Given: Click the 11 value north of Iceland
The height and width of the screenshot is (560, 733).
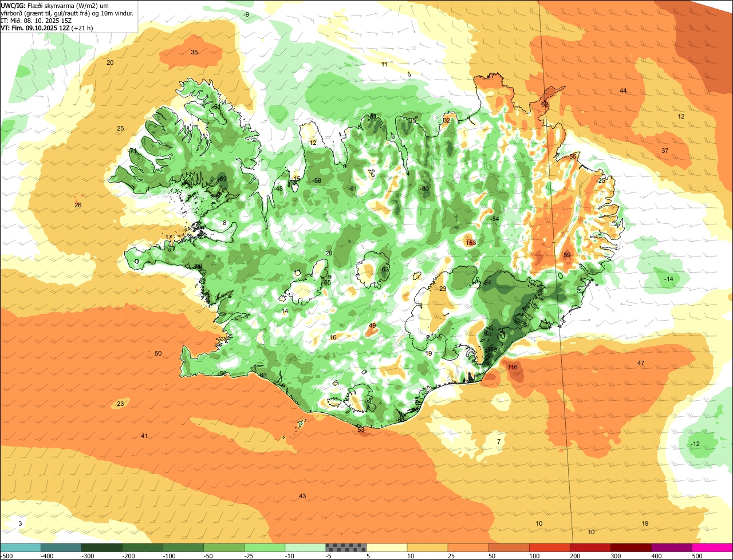Looking at the screenshot, I should point(384,64).
